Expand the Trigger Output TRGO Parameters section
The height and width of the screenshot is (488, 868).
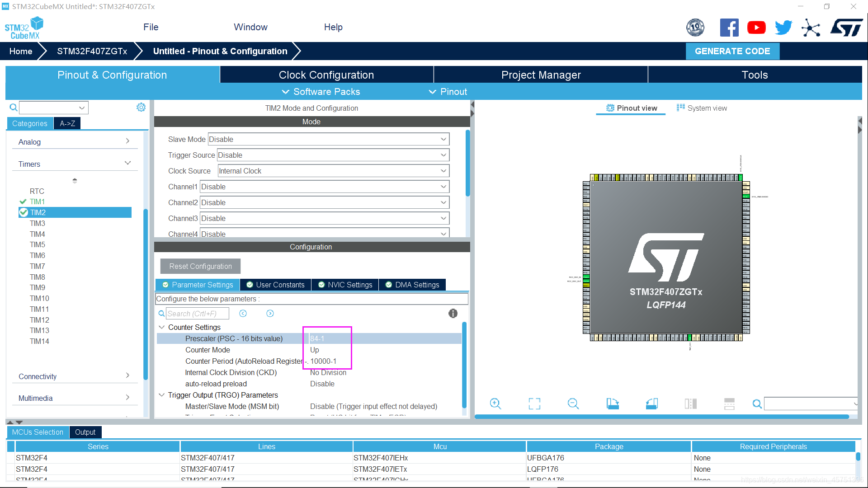click(x=161, y=394)
